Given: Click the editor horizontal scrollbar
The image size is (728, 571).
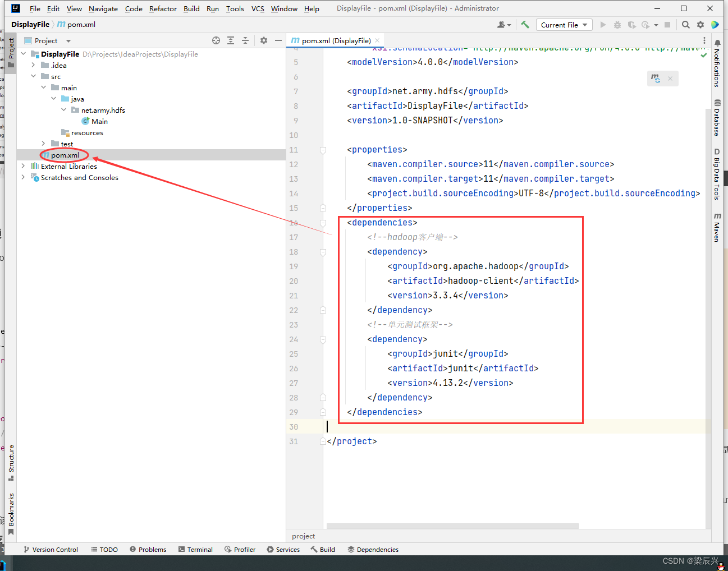Looking at the screenshot, I should (x=452, y=526).
